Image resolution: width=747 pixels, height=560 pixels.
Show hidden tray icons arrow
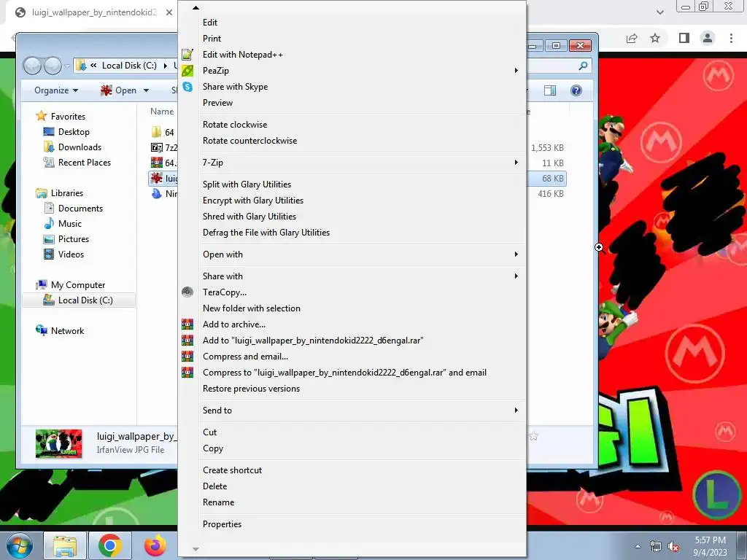tap(638, 547)
